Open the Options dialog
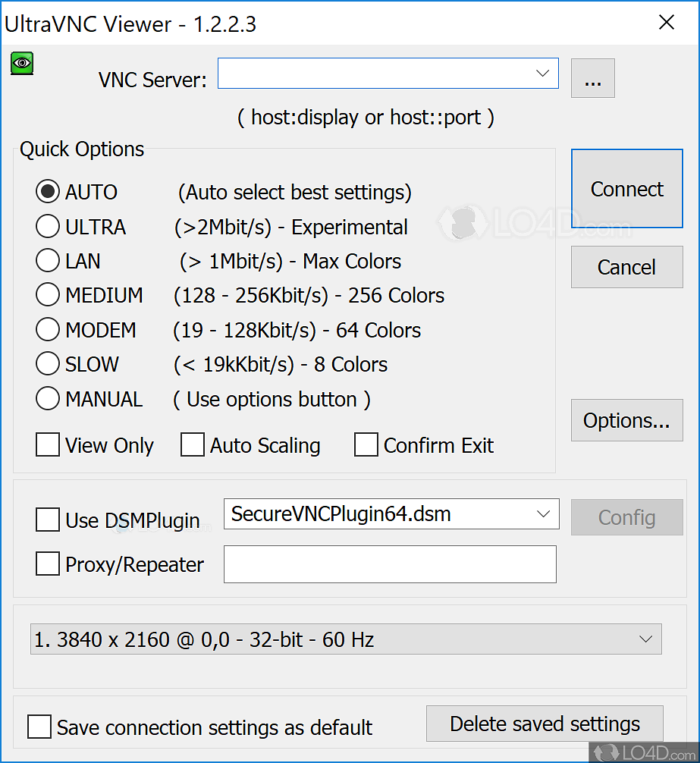 click(x=626, y=420)
